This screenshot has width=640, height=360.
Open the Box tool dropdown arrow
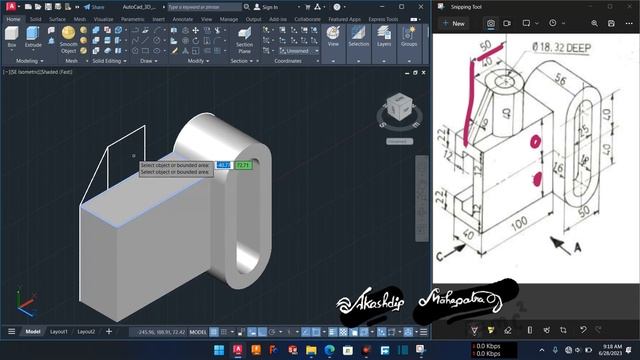[12, 50]
